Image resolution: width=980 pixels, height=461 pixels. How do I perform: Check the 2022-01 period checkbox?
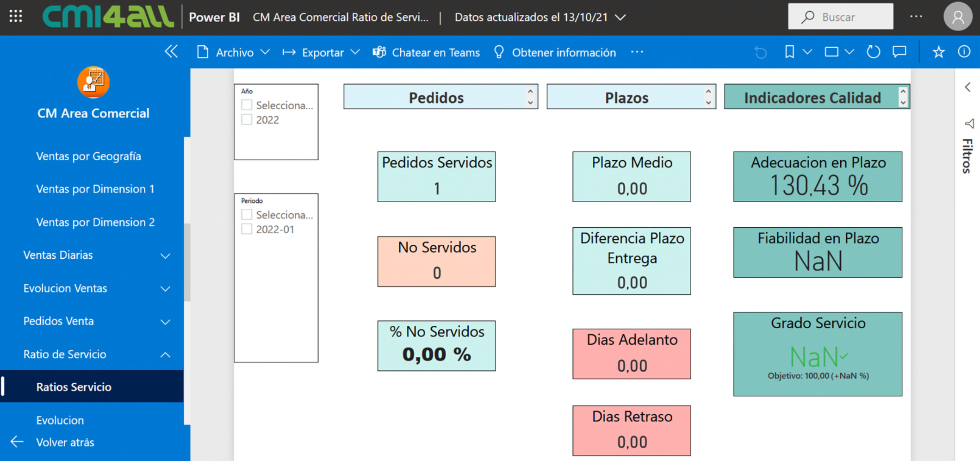[x=247, y=229]
